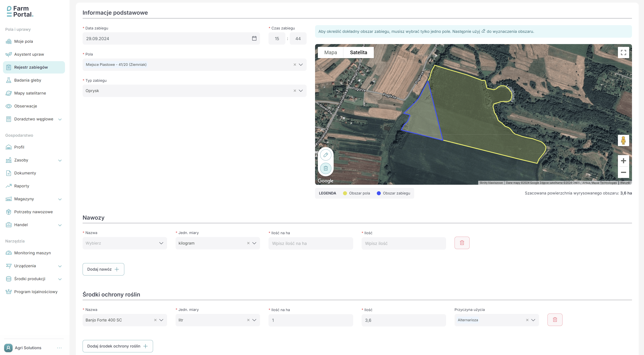The image size is (644, 355).
Task: Click blue Obszar zabiegu legend swatch
Action: coord(379,193)
